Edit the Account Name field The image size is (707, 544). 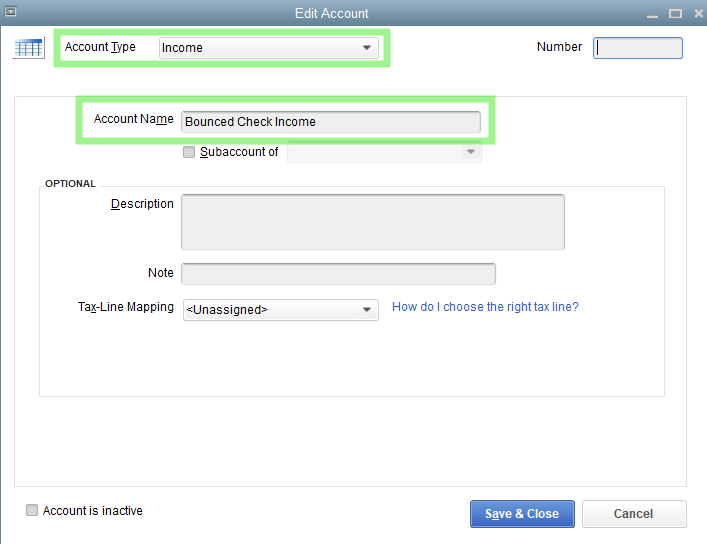click(x=331, y=122)
